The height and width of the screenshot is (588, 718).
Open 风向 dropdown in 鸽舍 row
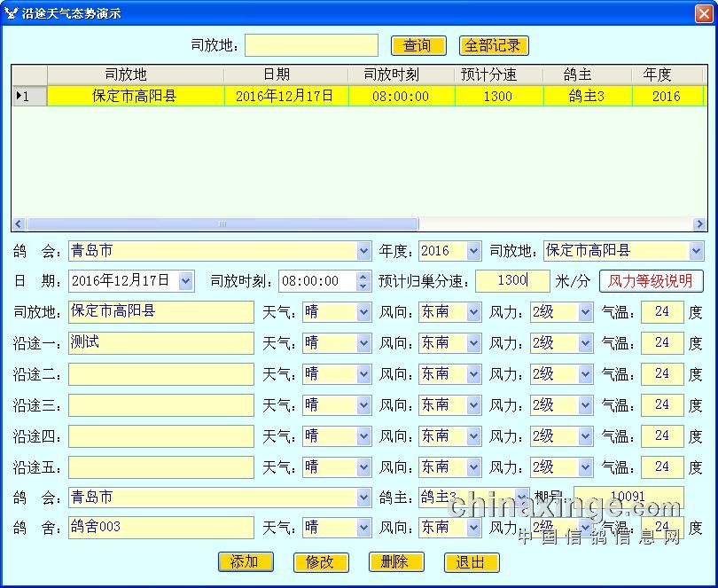473,528
